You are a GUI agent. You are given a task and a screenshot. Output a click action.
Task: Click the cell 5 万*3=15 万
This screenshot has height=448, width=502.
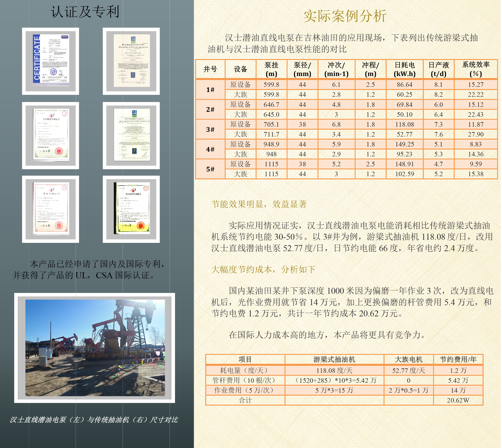[335, 390]
